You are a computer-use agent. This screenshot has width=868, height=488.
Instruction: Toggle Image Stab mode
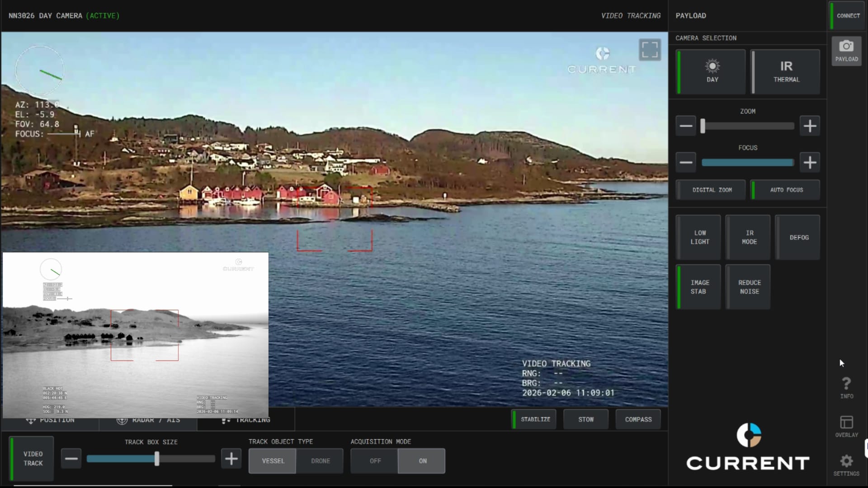point(699,287)
